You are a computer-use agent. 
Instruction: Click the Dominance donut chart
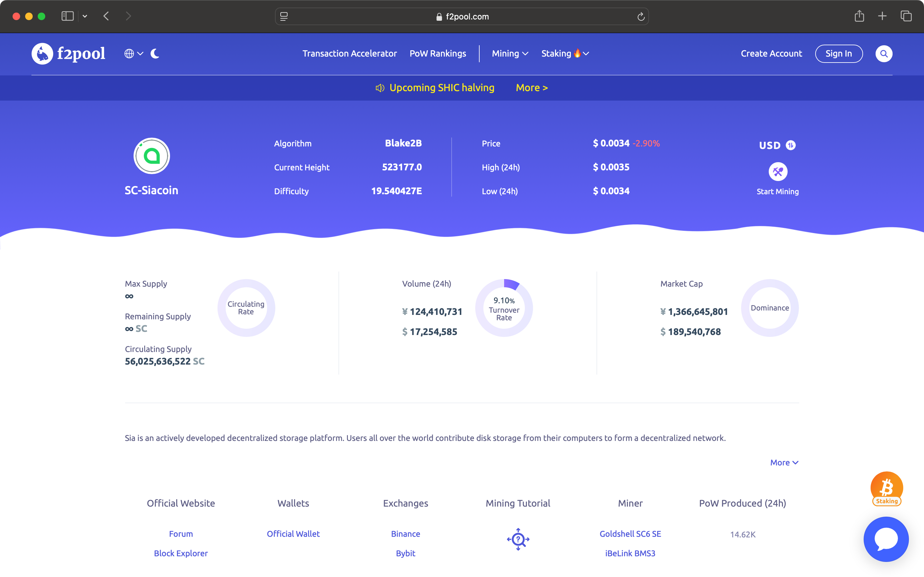pos(770,308)
